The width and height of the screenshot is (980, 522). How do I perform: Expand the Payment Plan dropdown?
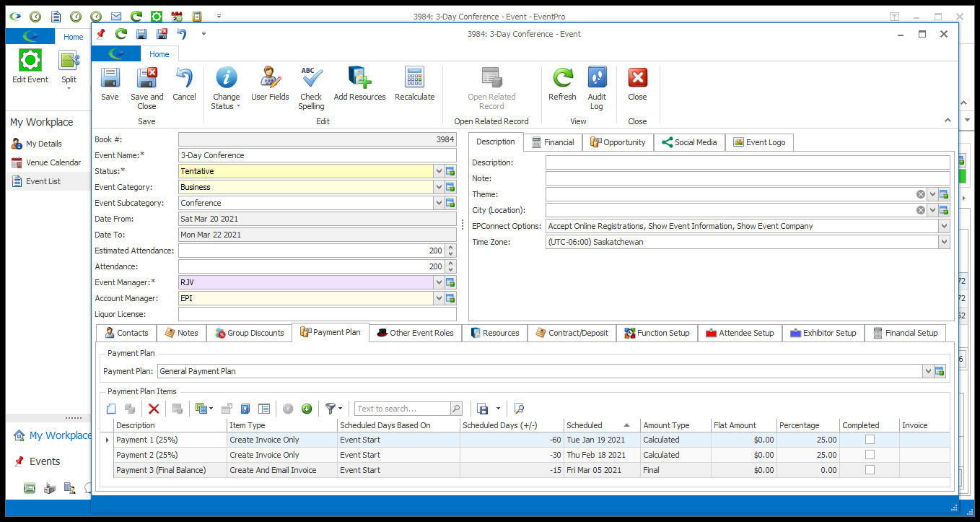(x=928, y=371)
